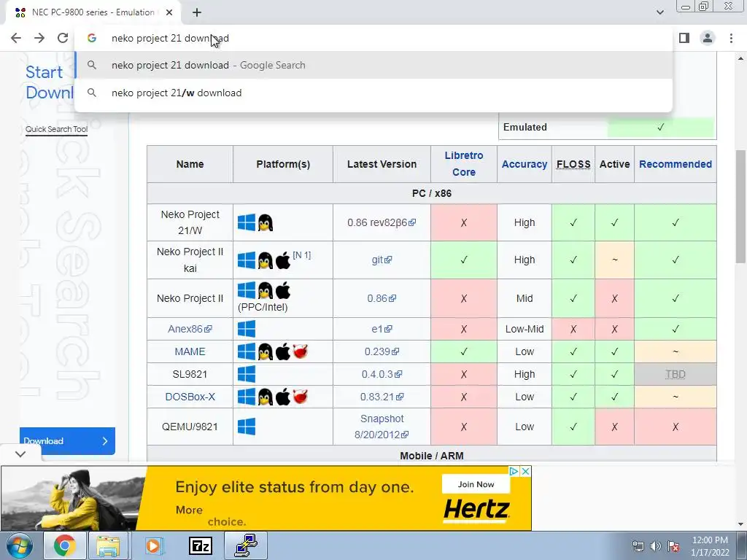Open the Chrome profile menu

click(708, 38)
